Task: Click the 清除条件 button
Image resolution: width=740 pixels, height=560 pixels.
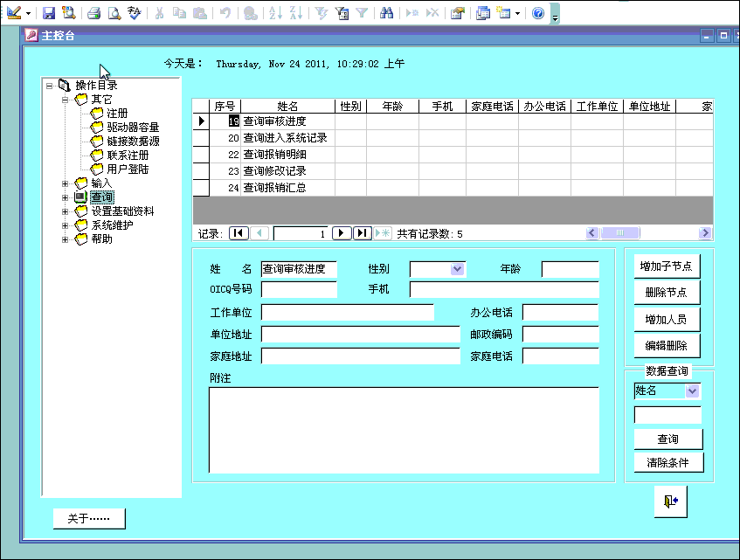Action: point(667,462)
